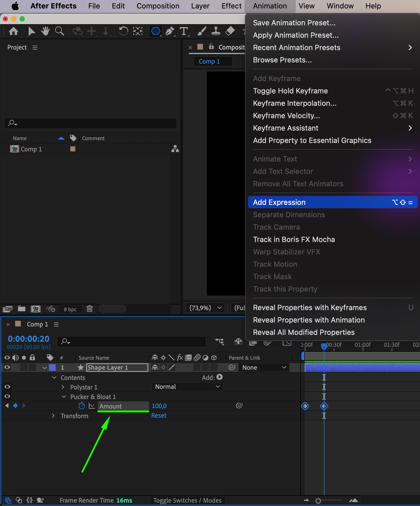
Task: Click Keyframe Interpolation menu item
Action: click(x=295, y=103)
